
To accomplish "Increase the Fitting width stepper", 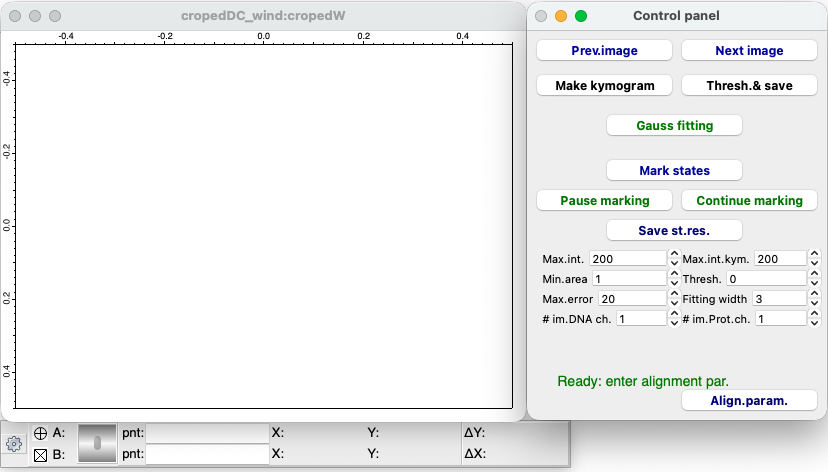I will coord(814,294).
